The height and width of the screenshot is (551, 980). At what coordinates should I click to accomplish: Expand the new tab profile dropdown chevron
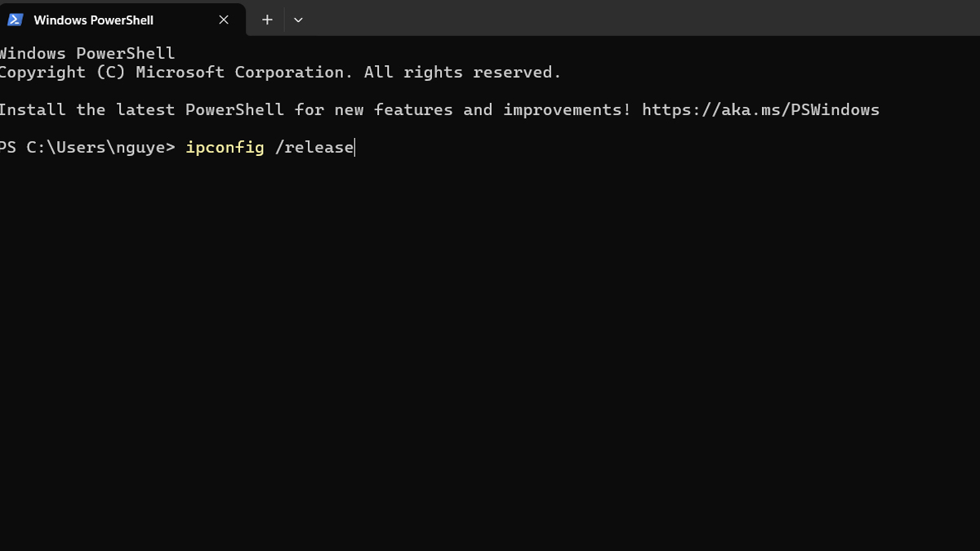298,20
